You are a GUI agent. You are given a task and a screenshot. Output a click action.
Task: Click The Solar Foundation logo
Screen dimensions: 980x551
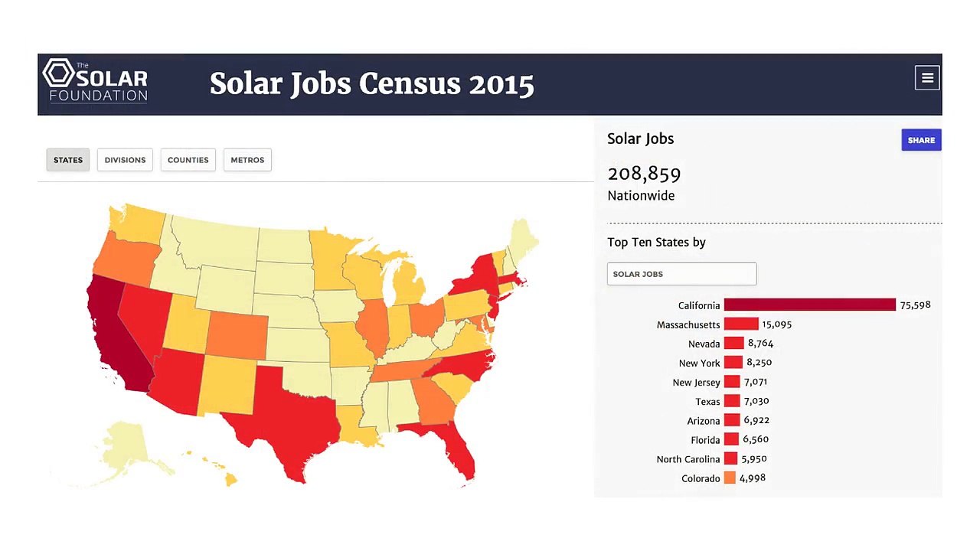(96, 81)
